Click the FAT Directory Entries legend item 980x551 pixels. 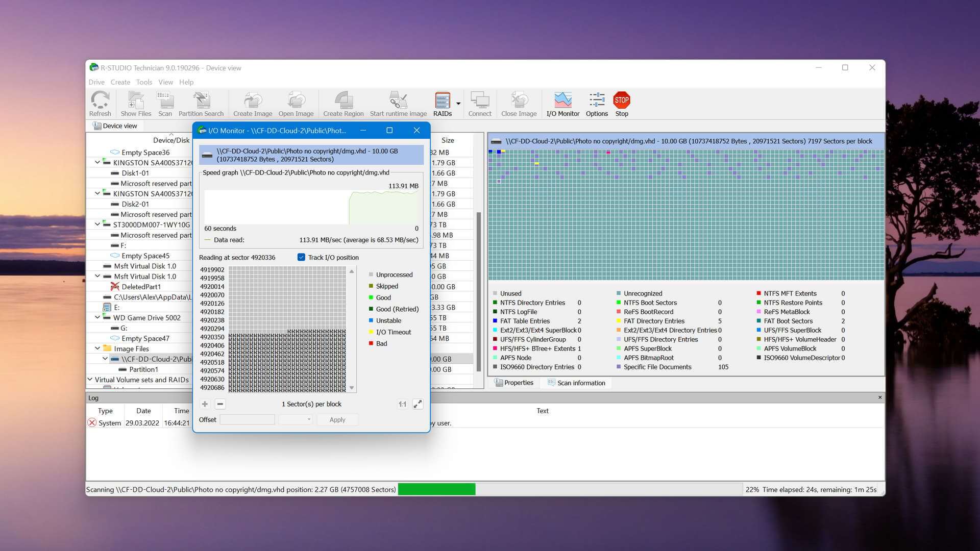click(x=654, y=321)
